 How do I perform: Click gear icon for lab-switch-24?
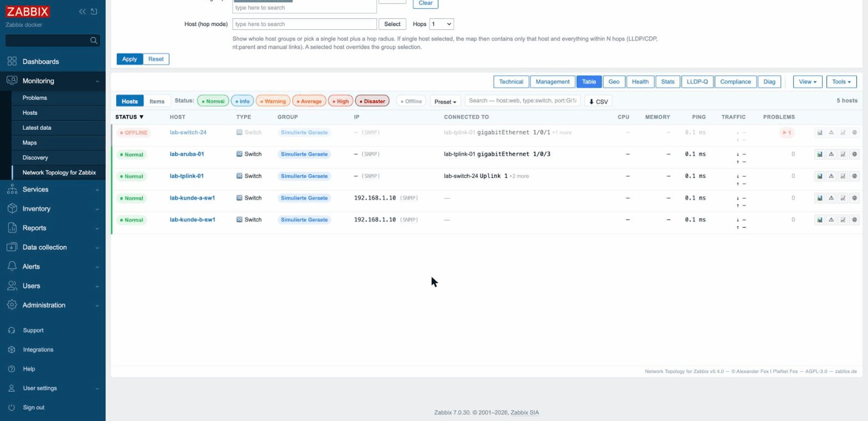[x=854, y=133]
